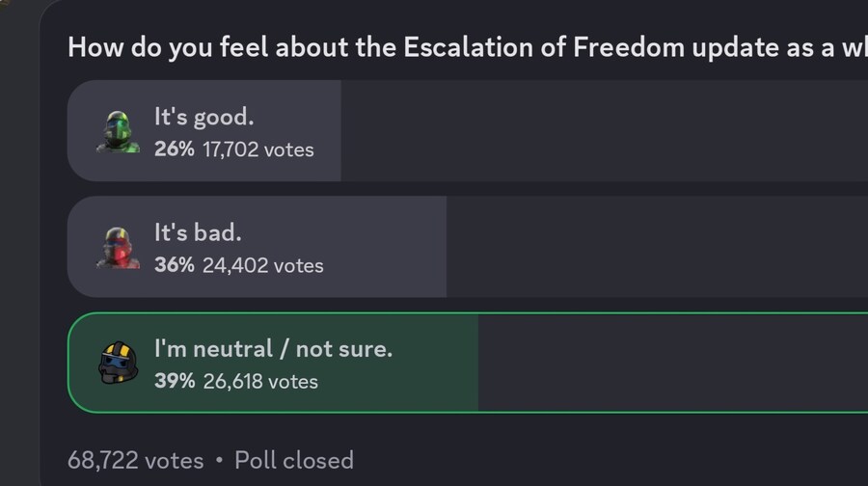Click the red helmet emoji icon
The image size is (868, 486).
click(x=119, y=248)
